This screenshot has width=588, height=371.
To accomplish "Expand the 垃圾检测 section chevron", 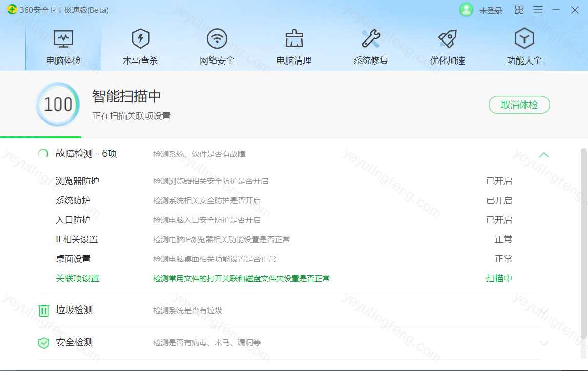I will pos(544,311).
